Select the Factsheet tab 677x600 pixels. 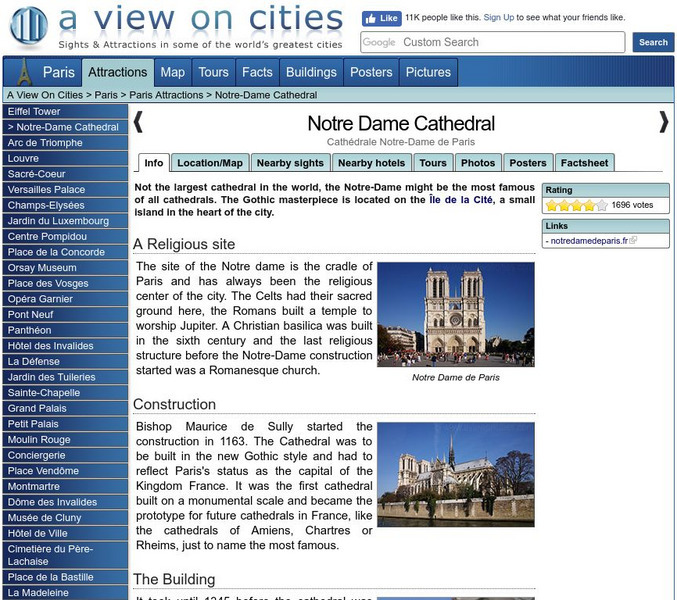tap(584, 163)
